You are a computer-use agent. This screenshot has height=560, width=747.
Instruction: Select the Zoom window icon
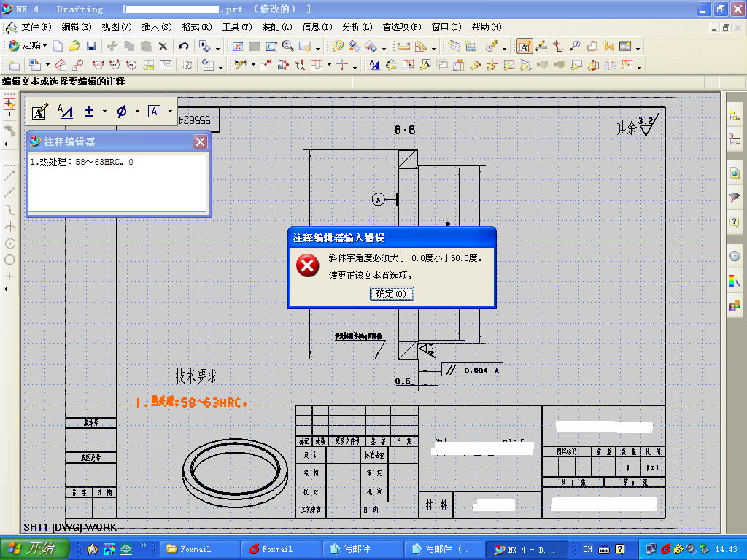[271, 46]
